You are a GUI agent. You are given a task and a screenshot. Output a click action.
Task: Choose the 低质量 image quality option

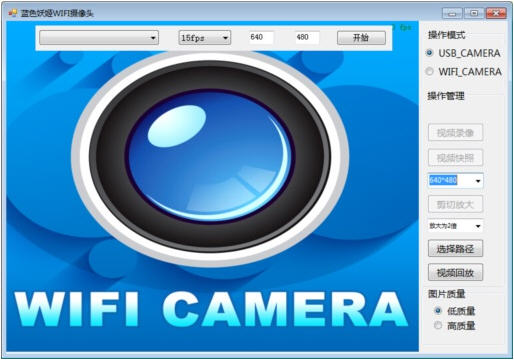point(455,311)
